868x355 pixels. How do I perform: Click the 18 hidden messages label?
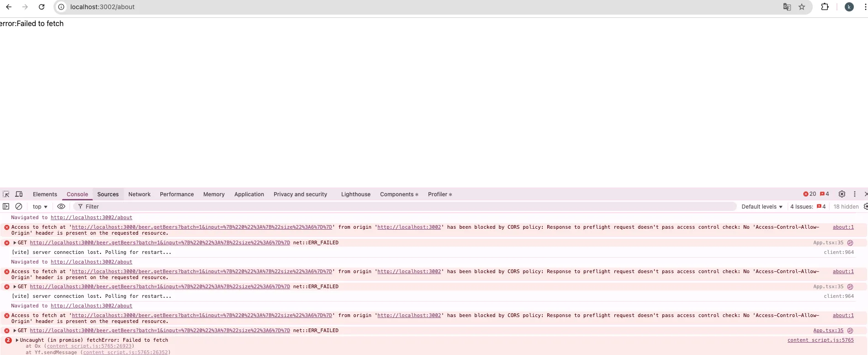tap(846, 207)
